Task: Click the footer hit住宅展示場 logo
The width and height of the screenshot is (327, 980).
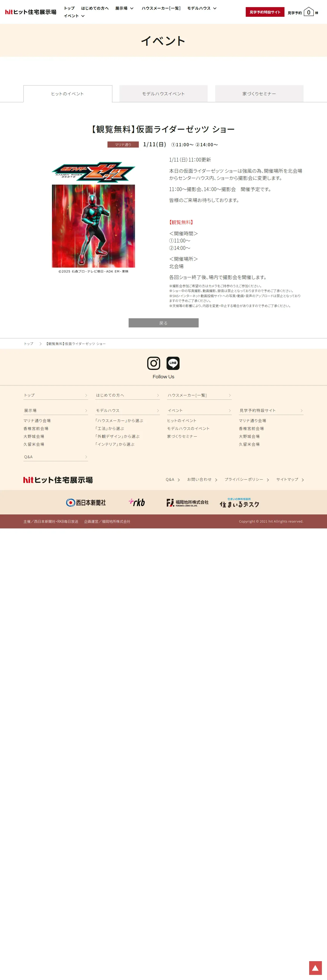Action: [58, 480]
